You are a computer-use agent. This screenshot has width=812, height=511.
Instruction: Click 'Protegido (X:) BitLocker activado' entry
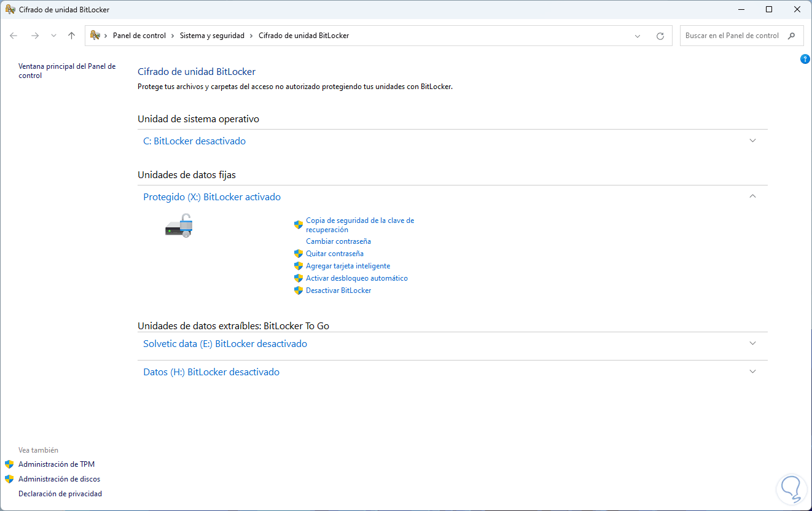[x=212, y=197]
